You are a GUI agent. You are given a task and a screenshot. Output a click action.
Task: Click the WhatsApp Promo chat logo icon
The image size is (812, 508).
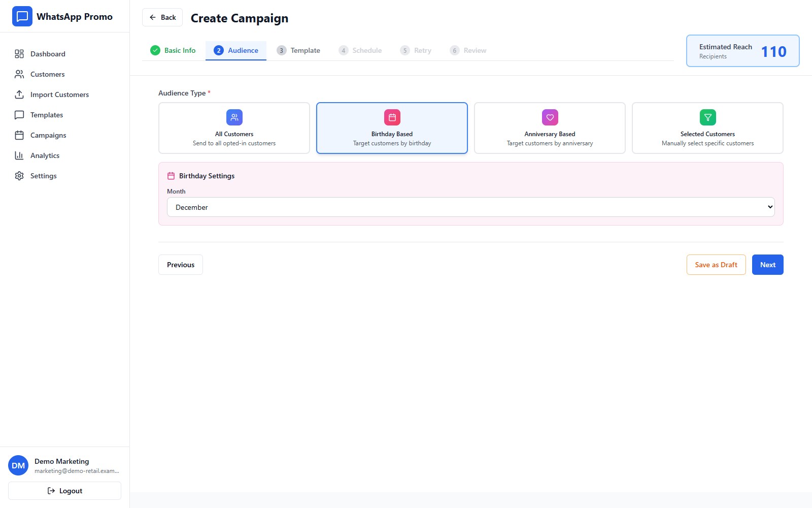pyautogui.click(x=22, y=16)
